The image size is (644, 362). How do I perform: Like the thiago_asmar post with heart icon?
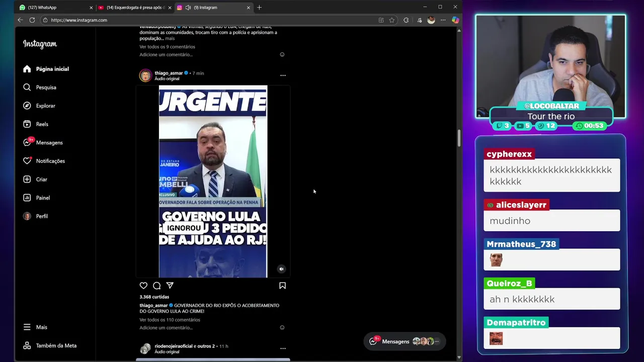pyautogui.click(x=143, y=286)
